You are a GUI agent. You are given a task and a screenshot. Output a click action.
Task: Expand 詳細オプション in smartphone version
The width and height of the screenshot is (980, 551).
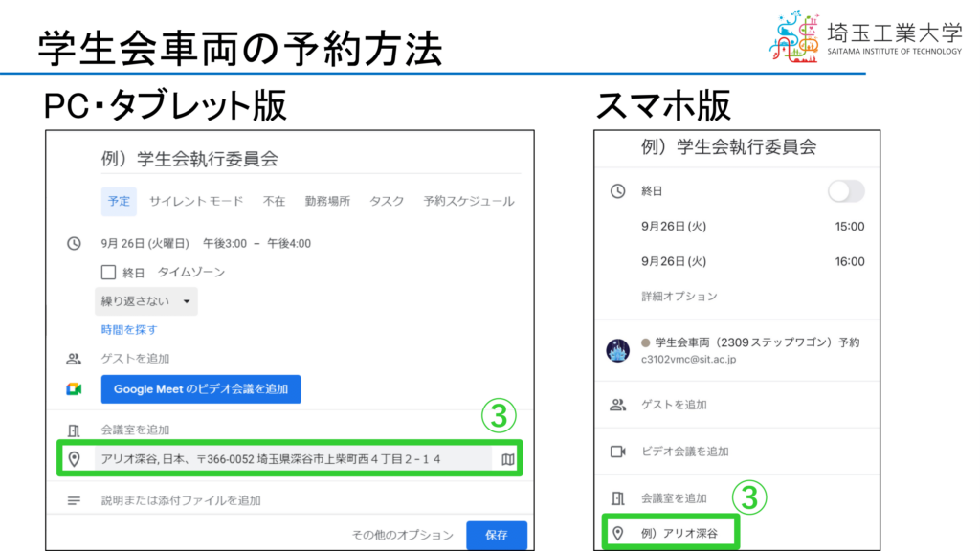coord(679,297)
